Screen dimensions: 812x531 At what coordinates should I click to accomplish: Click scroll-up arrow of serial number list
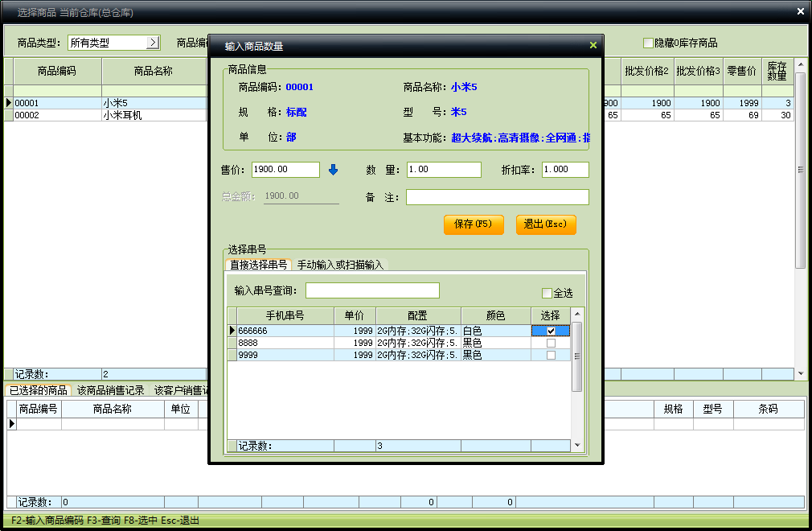tap(577, 314)
